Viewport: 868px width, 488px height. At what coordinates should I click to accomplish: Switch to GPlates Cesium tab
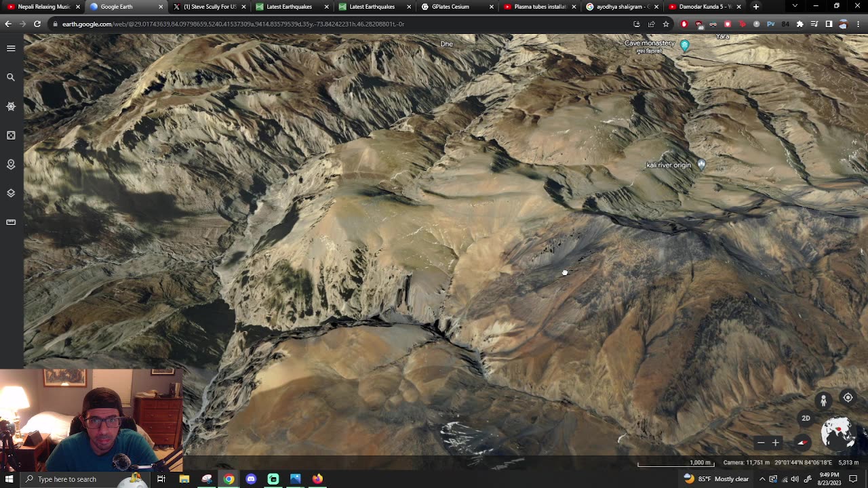(x=456, y=7)
